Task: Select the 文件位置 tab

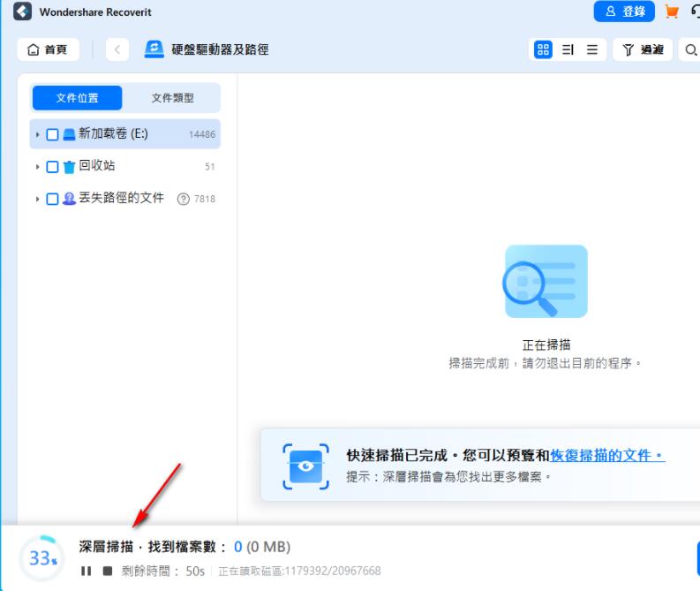Action: pyautogui.click(x=77, y=98)
